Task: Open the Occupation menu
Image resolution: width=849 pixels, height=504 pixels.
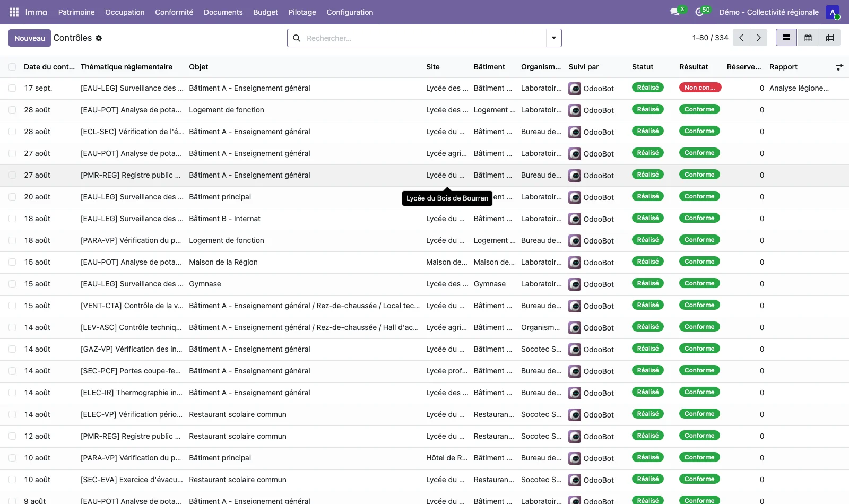Action: click(125, 12)
